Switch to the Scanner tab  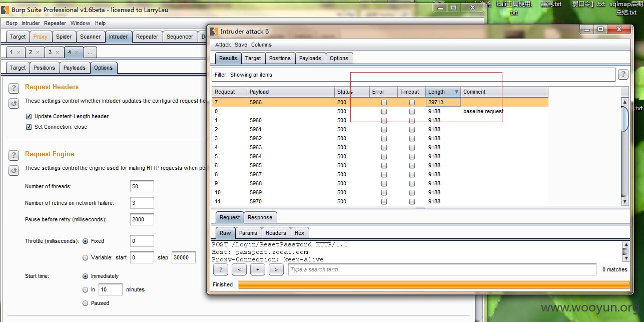(x=91, y=37)
